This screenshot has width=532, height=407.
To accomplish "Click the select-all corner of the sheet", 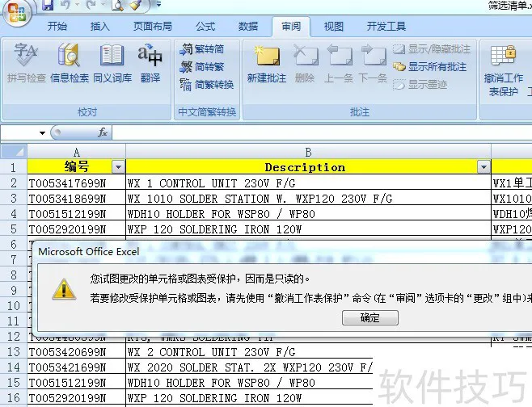I will click(x=14, y=152).
